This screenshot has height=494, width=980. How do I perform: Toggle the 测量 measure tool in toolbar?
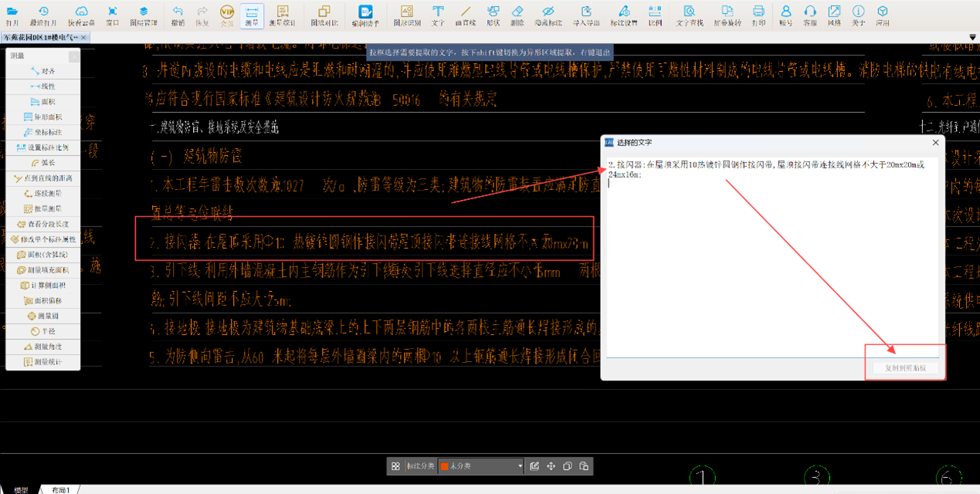click(x=252, y=15)
